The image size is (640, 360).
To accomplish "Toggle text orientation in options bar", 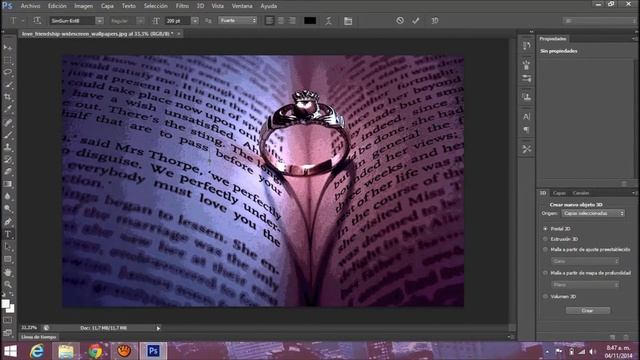I will 37,20.
